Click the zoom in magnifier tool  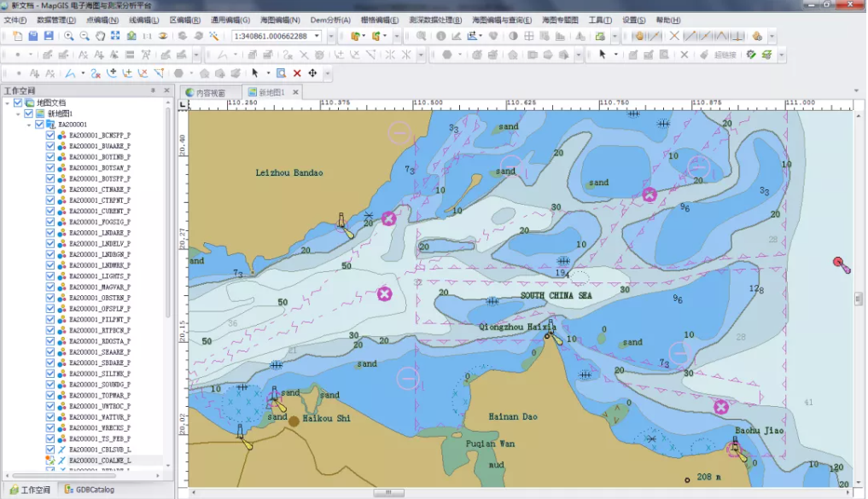coord(68,36)
